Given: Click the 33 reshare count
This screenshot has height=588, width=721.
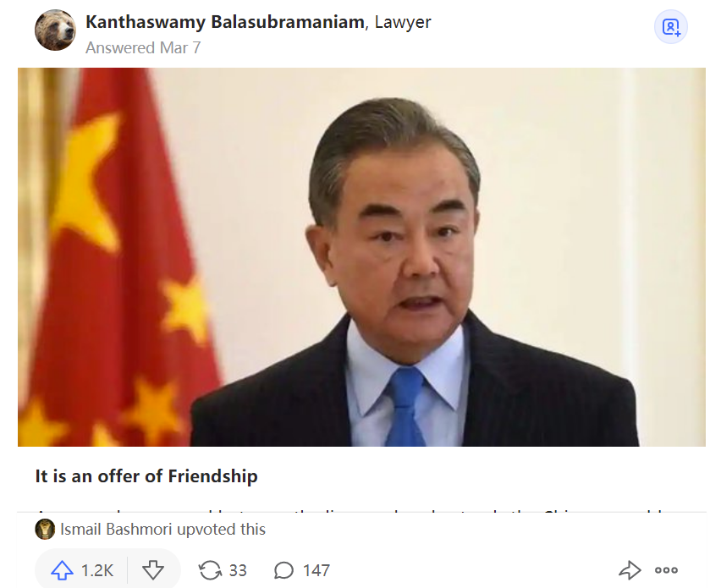Looking at the screenshot, I should tap(238, 570).
